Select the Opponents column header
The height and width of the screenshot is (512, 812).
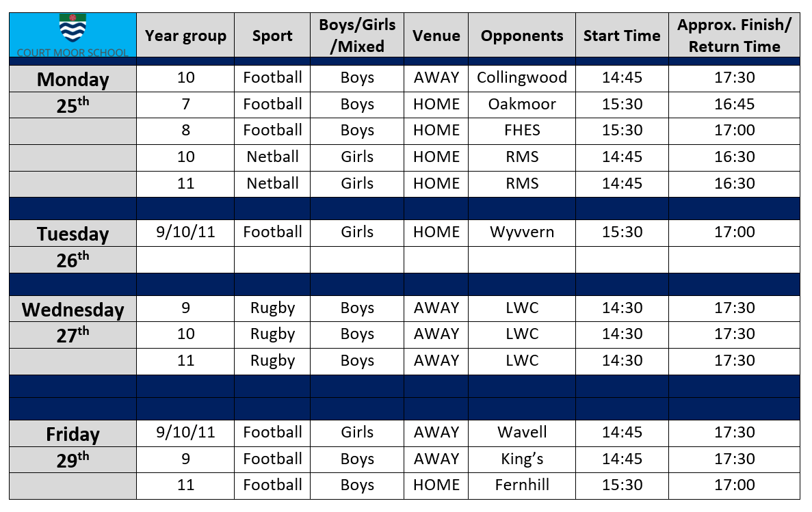click(521, 35)
